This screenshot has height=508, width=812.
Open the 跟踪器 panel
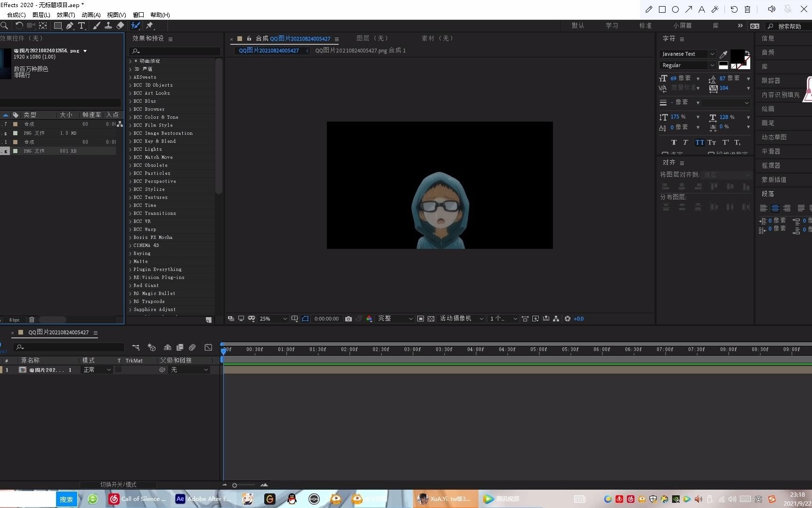pyautogui.click(x=771, y=81)
